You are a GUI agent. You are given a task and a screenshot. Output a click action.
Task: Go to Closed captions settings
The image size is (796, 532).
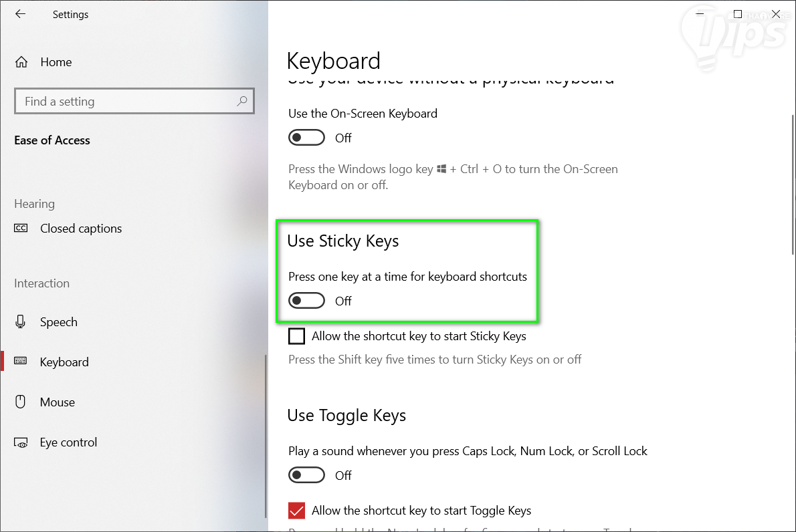point(81,229)
